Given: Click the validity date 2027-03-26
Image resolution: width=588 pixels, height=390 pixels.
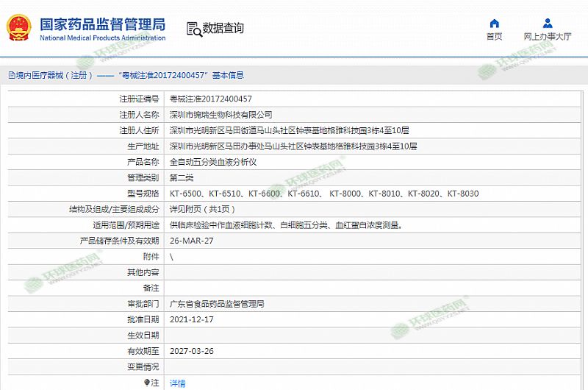Looking at the screenshot, I should point(191,351).
